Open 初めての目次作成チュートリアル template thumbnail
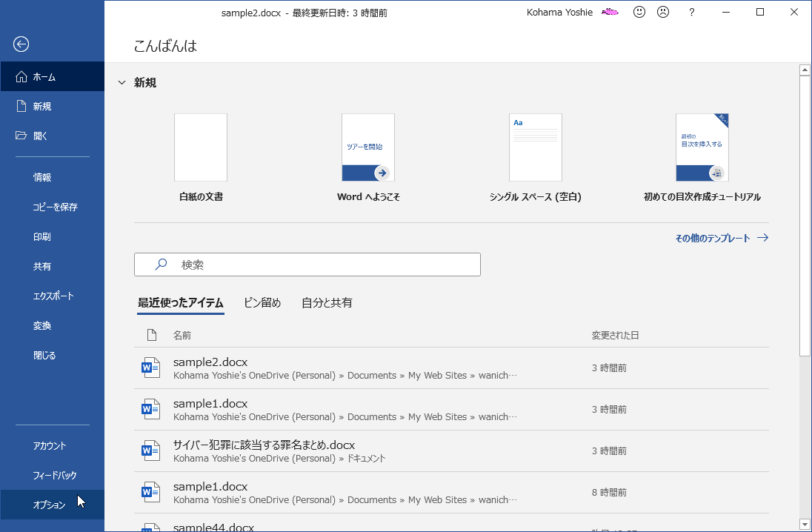The image size is (812, 532). [702, 147]
